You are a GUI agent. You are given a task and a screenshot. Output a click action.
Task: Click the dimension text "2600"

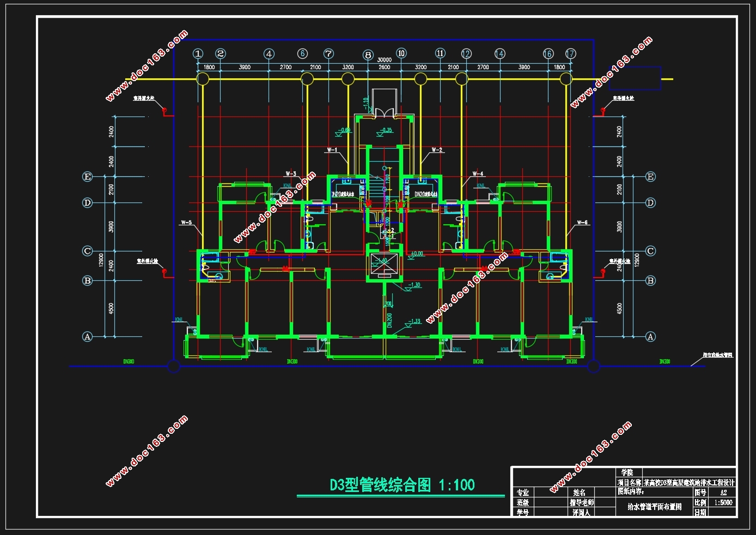pyautogui.click(x=385, y=67)
